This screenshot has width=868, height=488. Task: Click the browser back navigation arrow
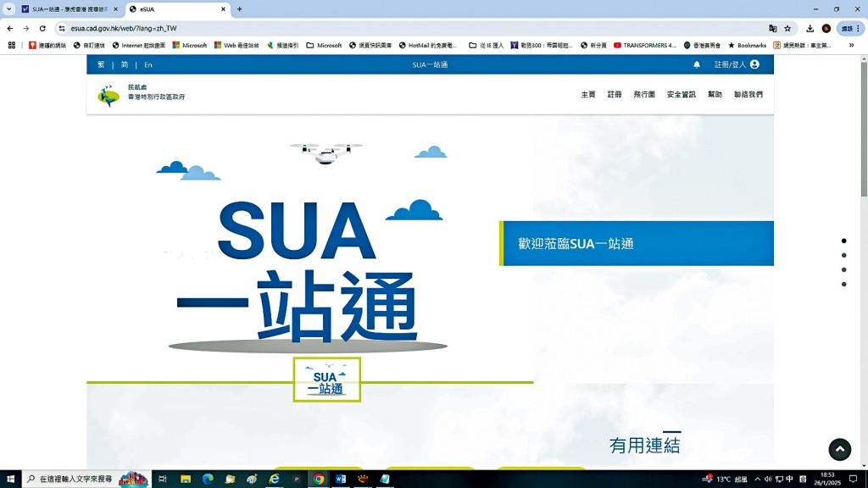click(10, 28)
